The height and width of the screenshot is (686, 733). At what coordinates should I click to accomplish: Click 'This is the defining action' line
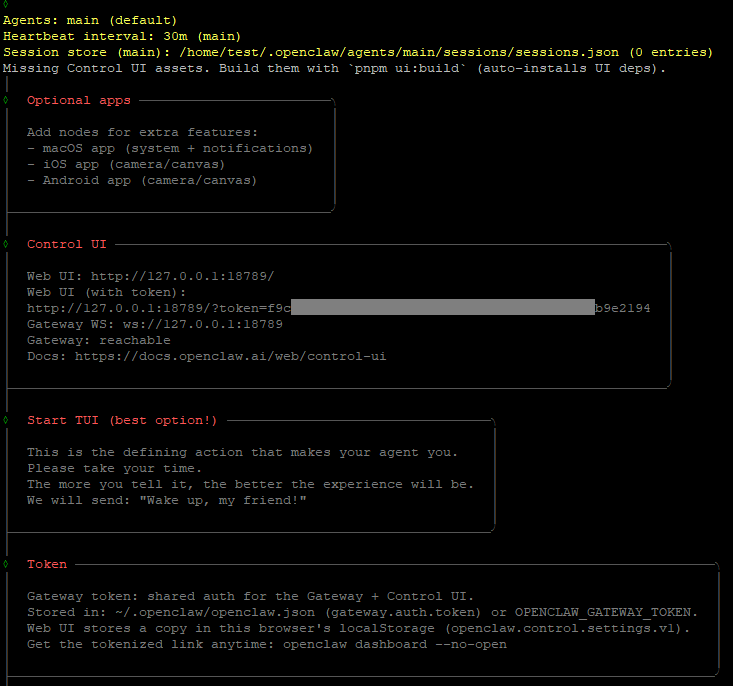pyautogui.click(x=242, y=452)
